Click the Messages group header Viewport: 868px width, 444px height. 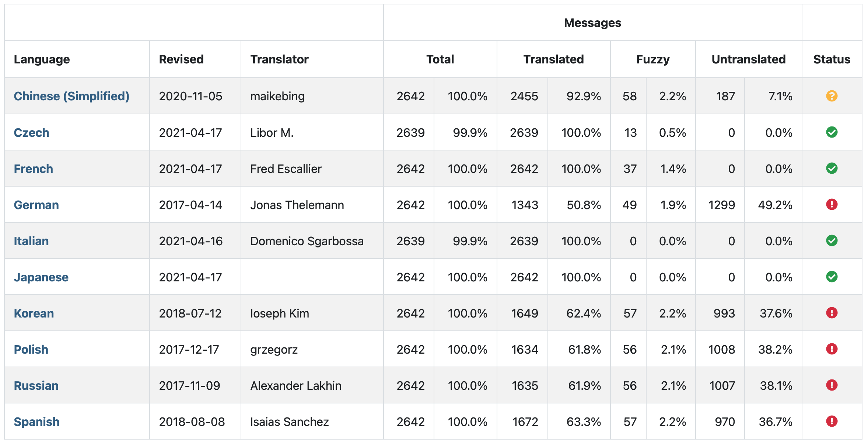(592, 23)
